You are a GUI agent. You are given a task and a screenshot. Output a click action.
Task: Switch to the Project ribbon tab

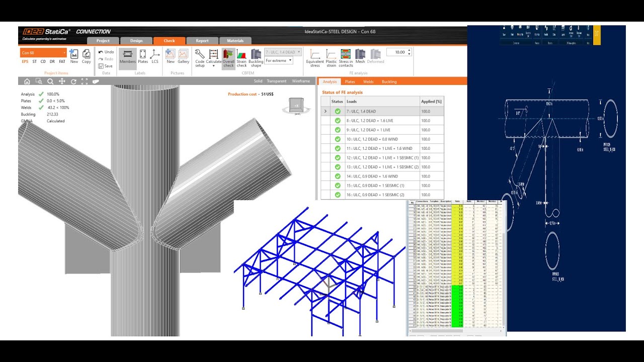[103, 41]
